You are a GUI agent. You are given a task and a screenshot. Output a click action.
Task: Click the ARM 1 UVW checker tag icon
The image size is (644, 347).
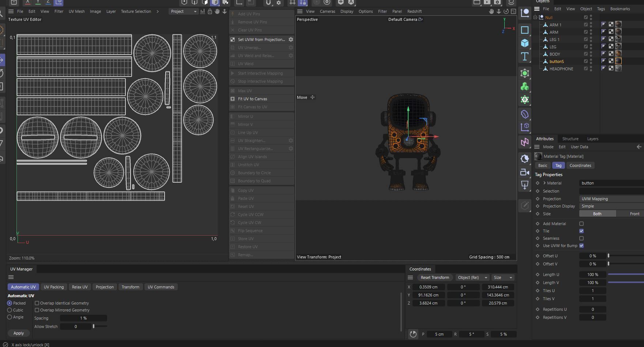(611, 25)
